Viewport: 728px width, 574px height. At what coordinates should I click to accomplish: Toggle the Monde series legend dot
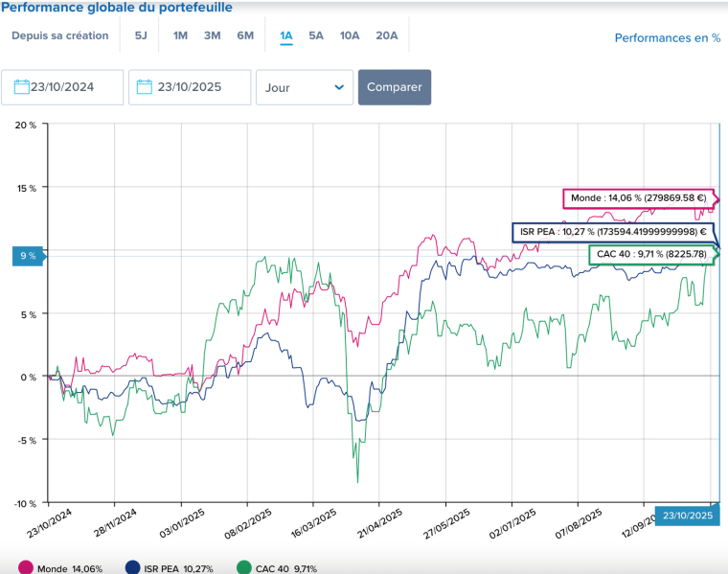25,568
